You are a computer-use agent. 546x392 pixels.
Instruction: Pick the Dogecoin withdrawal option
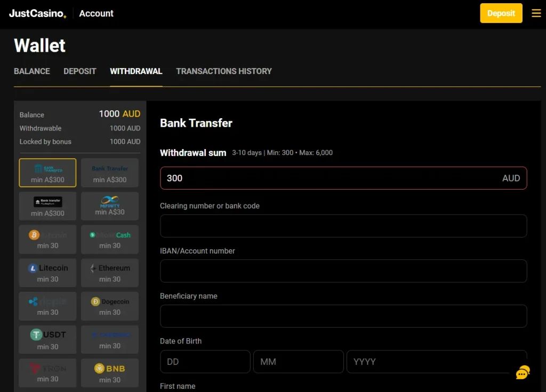(110, 306)
